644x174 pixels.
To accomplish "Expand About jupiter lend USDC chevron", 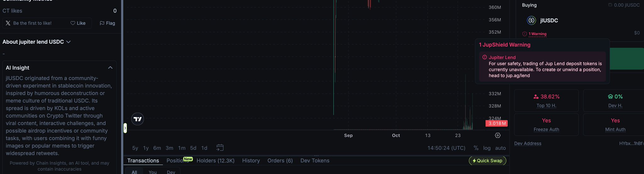I will 69,42.
